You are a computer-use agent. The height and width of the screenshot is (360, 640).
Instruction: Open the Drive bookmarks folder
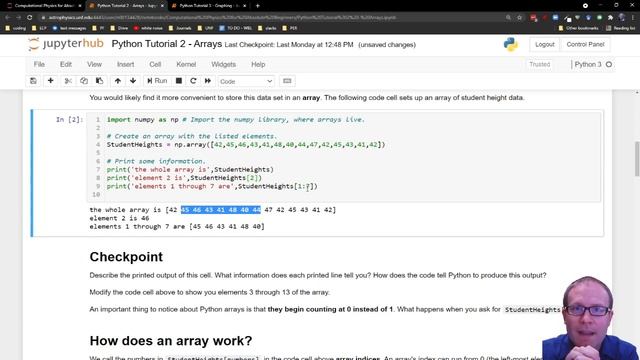point(120,28)
